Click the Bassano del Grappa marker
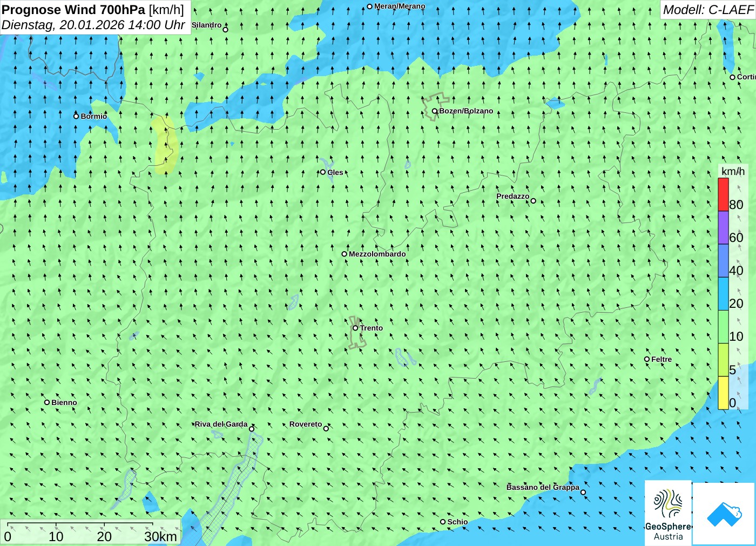The image size is (756, 546). (583, 492)
